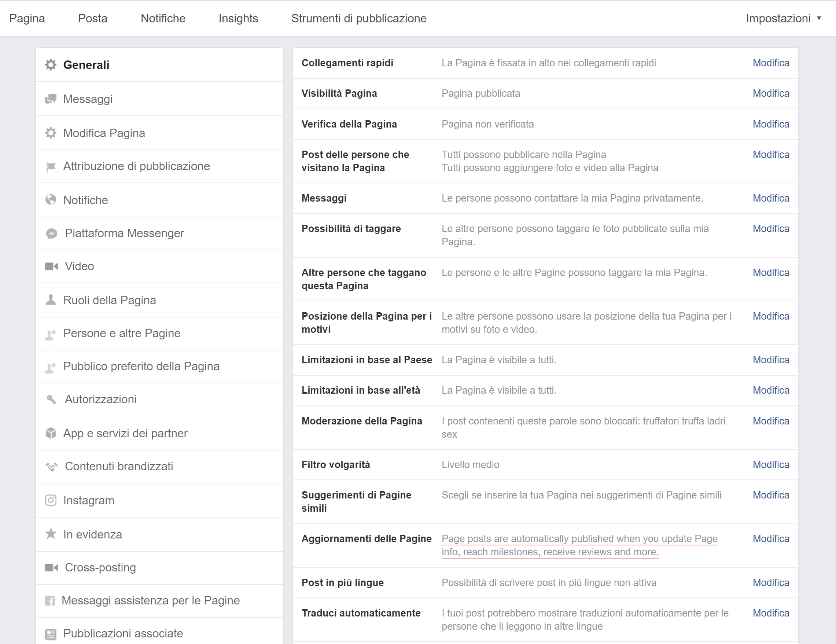
Task: Open the Strumenti di pubblicazione tab
Action: (359, 18)
